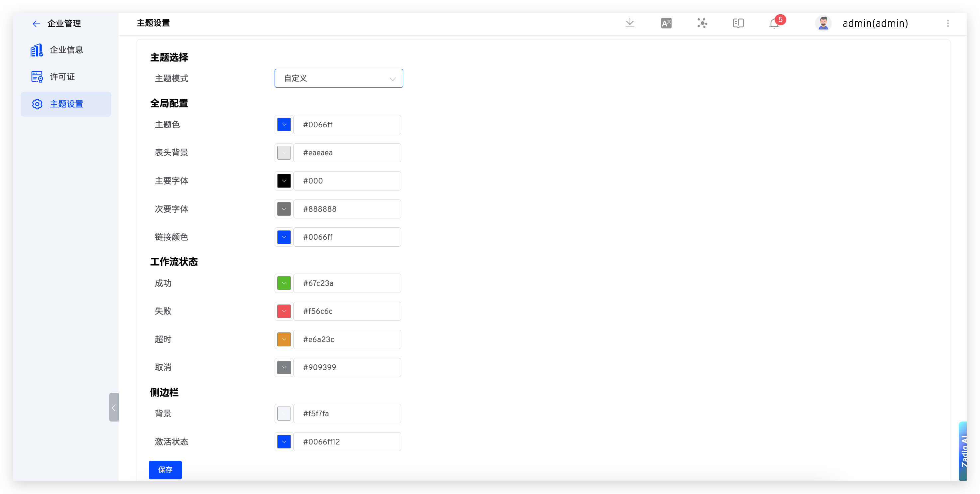Select 许可证 in the sidebar
980x494 pixels.
coord(62,77)
